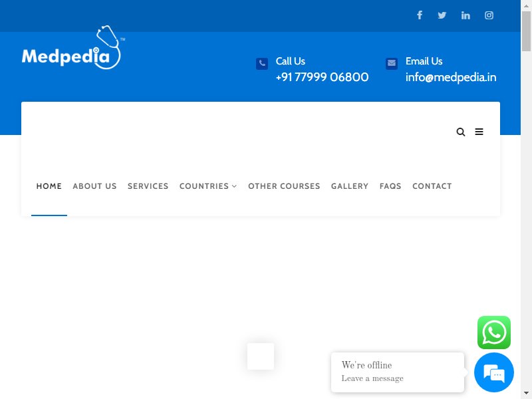Click the scrollbar up arrow
Screen dimensions: 532x399
click(526, 5)
